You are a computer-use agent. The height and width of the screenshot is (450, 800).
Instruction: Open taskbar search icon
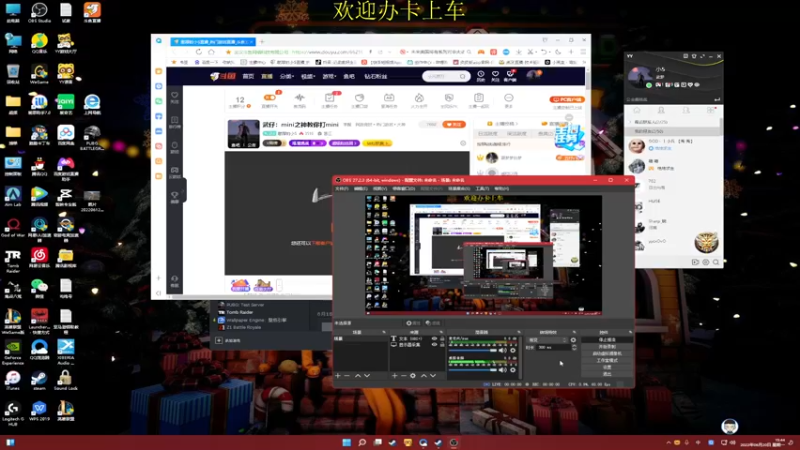tap(362, 442)
